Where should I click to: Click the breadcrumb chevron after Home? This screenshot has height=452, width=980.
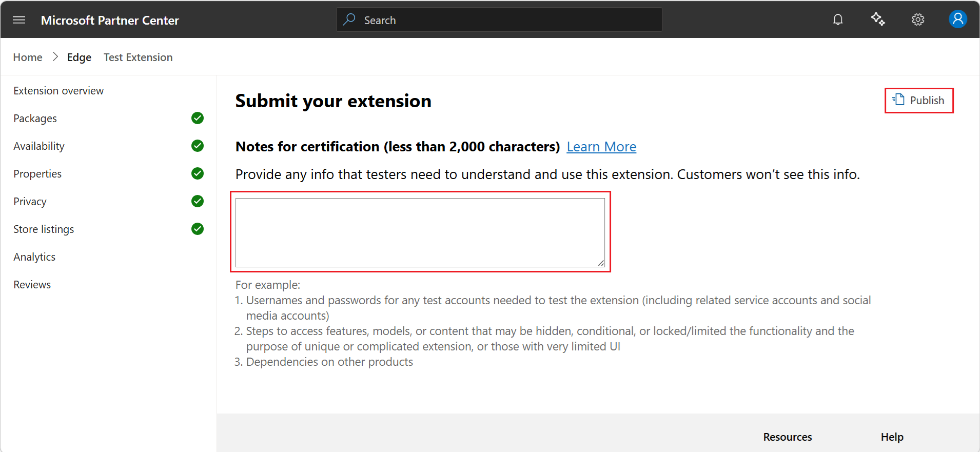[x=55, y=57]
